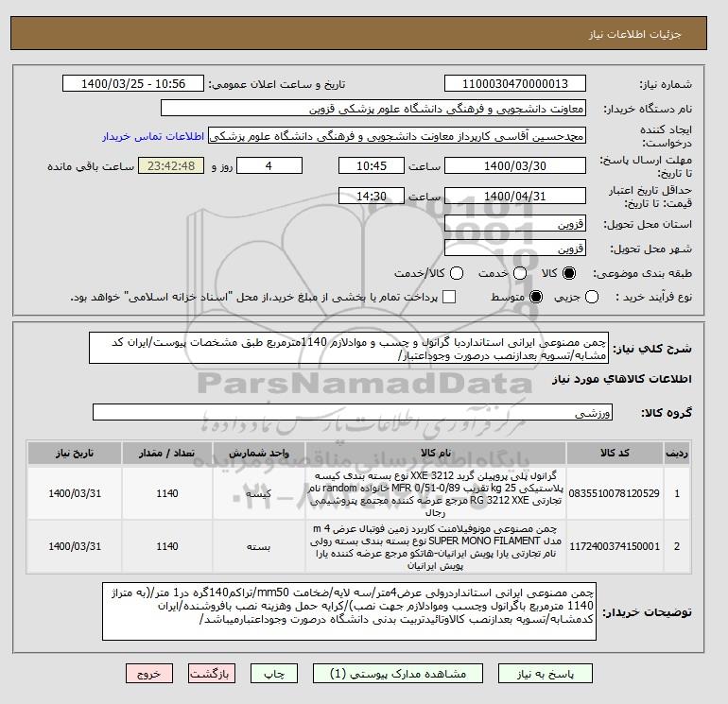Click the تاریخ نیاز column header
Screen dimensions: 728x704
pos(75,453)
